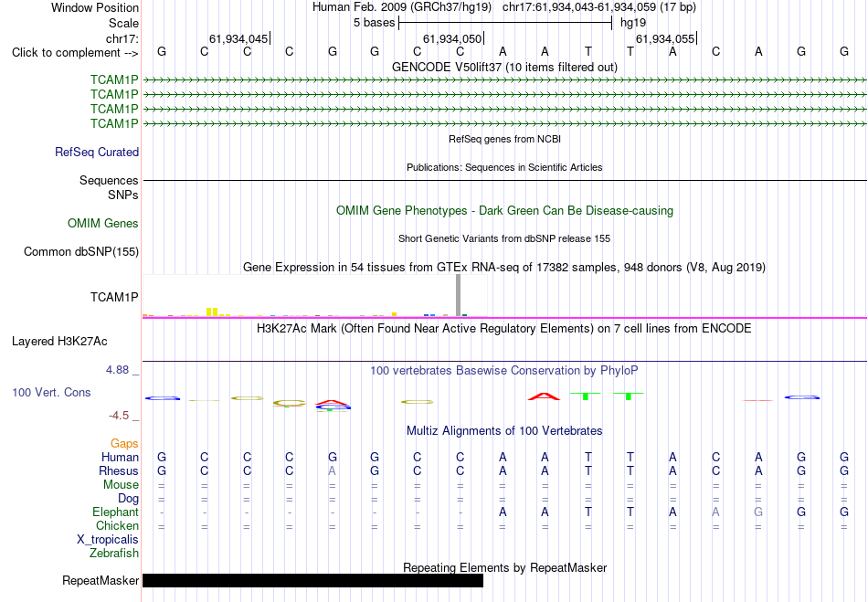The image size is (868, 602).
Task: Select the Chicken alignment row label
Action: point(117,525)
